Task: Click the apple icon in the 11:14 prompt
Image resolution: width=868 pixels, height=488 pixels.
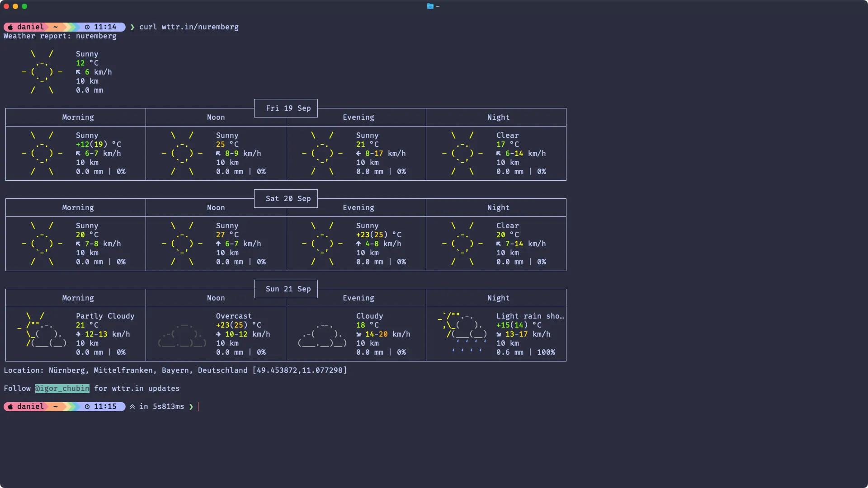Action: click(x=10, y=27)
